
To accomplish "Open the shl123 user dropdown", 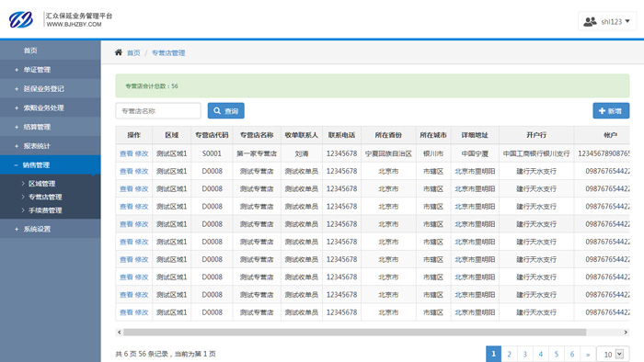I will click(x=607, y=21).
